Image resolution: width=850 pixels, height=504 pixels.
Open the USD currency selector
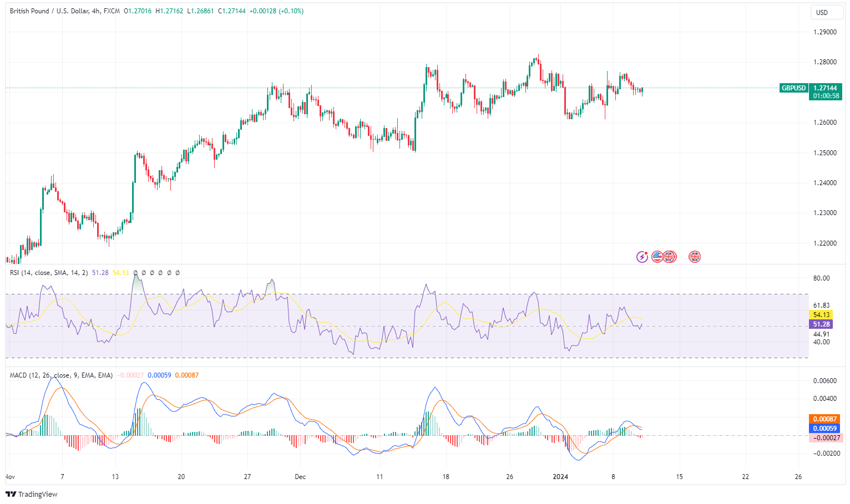tap(822, 13)
